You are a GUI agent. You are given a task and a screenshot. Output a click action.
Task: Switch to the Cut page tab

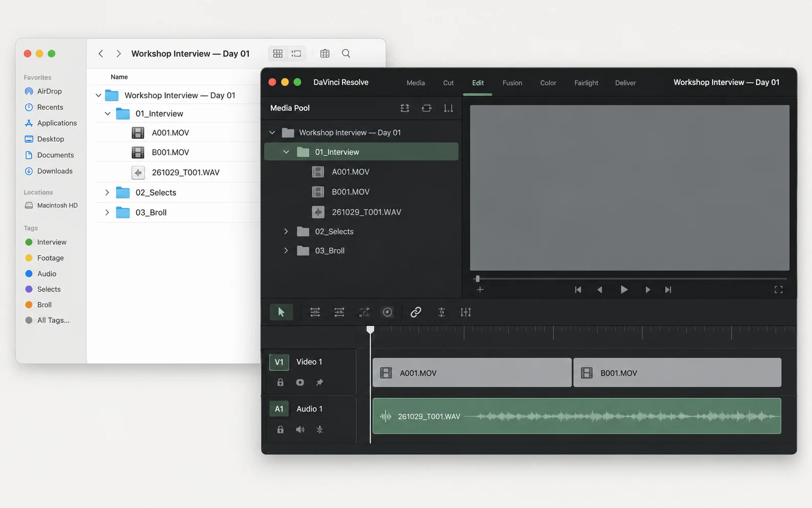[x=448, y=83]
